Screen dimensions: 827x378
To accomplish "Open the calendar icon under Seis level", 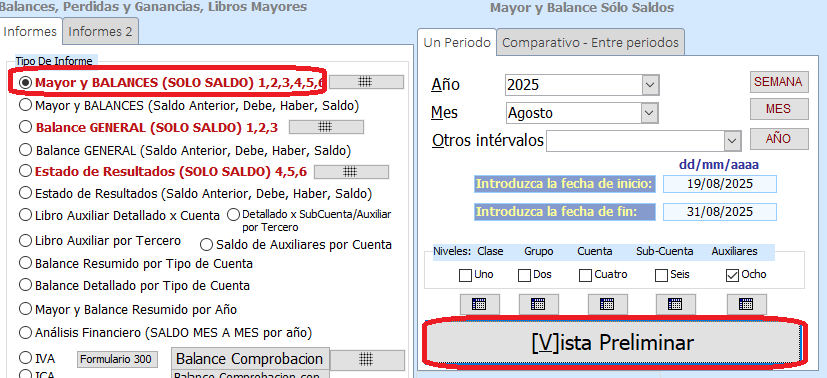I will [675, 304].
